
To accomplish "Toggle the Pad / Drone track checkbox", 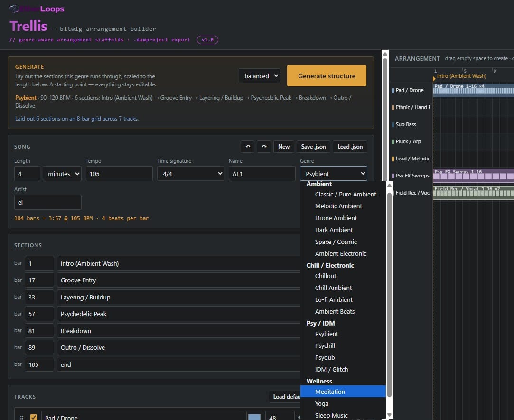I will click(x=33, y=417).
